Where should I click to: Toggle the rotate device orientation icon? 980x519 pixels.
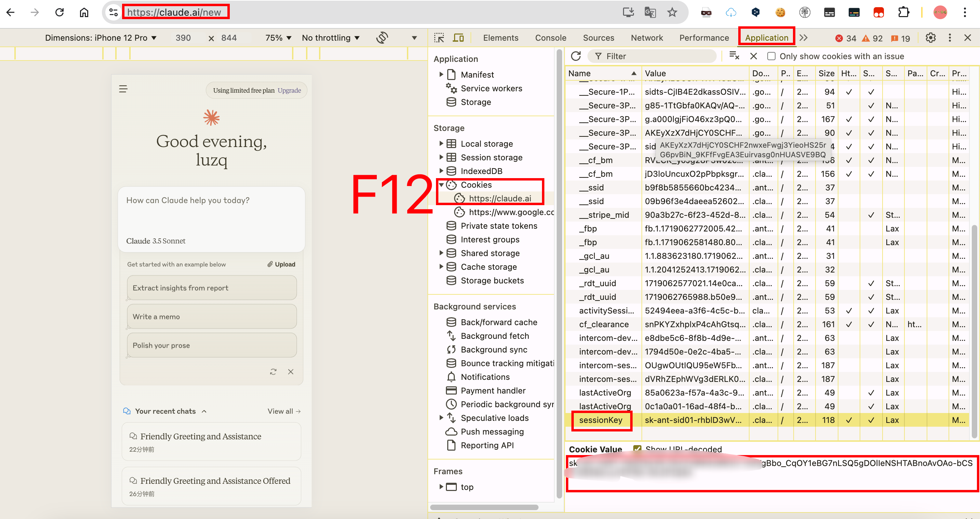click(382, 38)
